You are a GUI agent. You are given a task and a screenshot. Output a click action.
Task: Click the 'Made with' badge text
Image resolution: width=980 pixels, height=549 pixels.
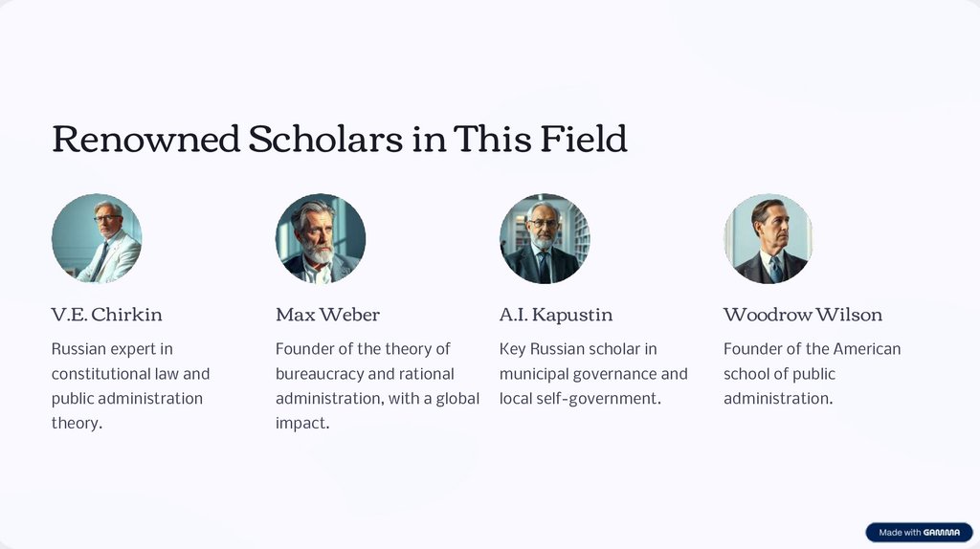point(900,533)
